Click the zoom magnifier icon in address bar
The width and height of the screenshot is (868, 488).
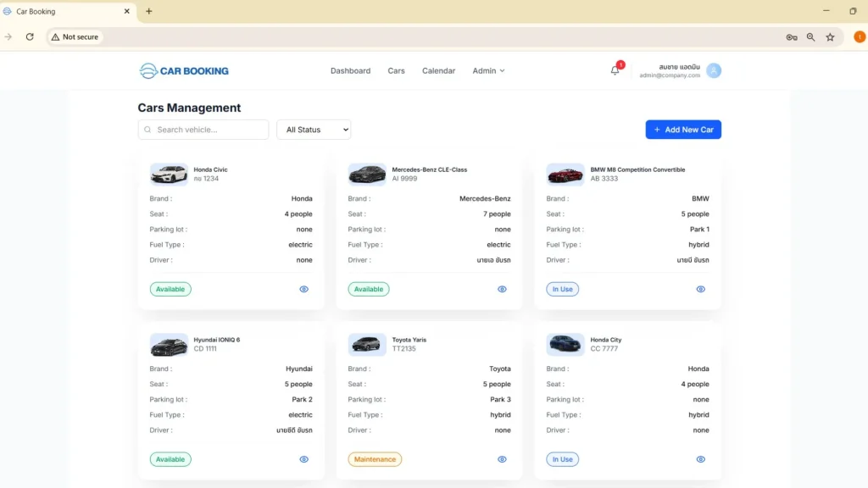click(810, 36)
